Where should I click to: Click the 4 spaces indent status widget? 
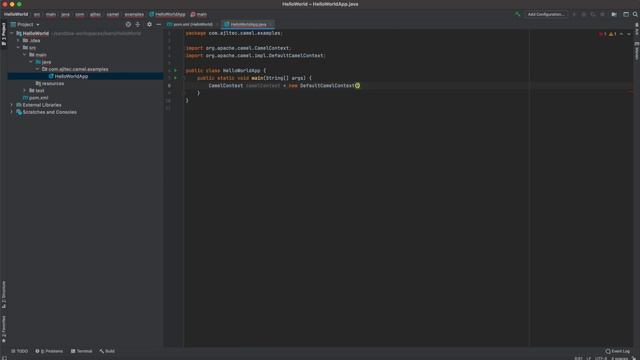(619, 358)
